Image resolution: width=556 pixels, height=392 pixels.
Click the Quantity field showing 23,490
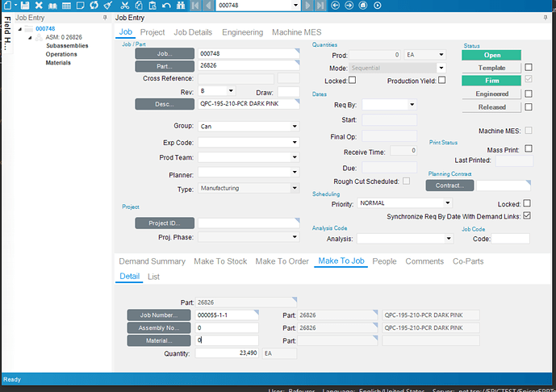(x=227, y=353)
